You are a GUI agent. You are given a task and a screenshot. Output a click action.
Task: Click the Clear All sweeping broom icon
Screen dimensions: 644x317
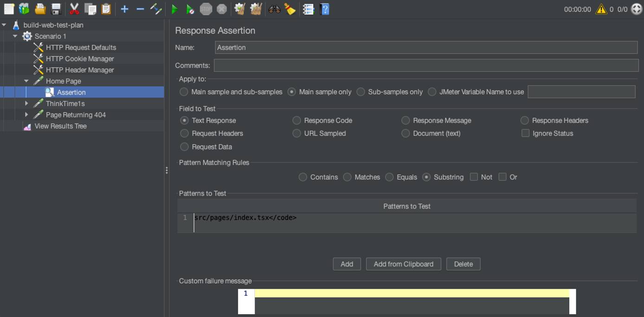click(x=290, y=8)
